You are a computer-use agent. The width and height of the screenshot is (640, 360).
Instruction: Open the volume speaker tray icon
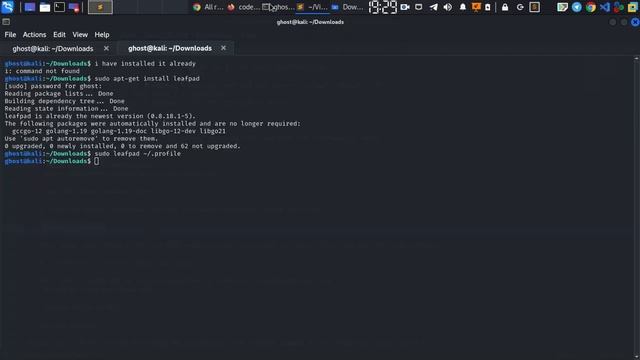pos(448,7)
